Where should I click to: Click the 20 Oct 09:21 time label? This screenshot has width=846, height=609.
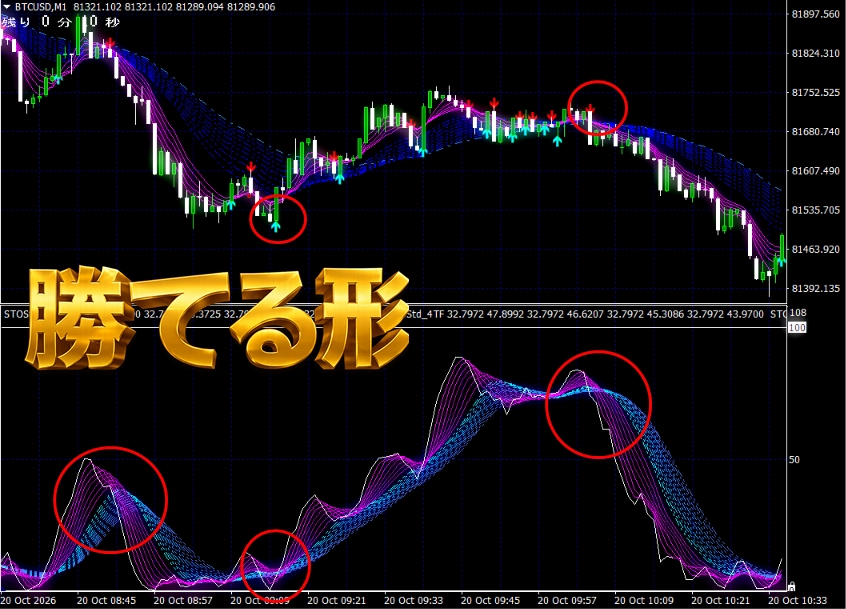pyautogui.click(x=337, y=600)
